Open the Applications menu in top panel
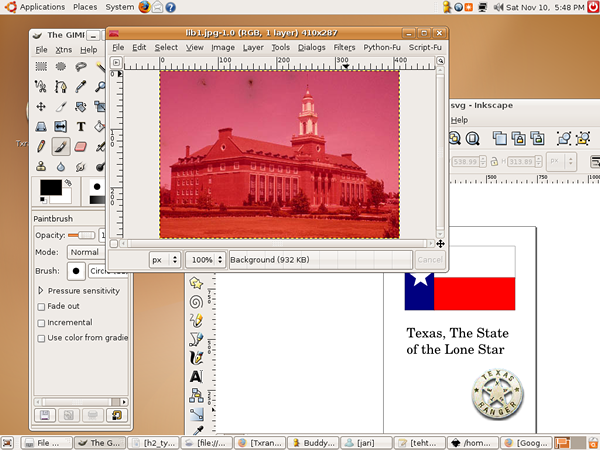600x450 pixels. coord(42,7)
